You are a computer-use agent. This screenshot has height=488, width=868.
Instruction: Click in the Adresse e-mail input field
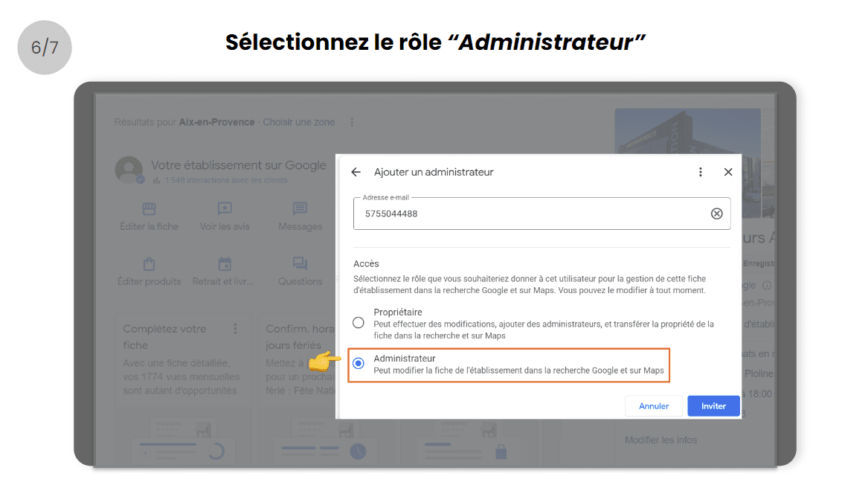541,213
